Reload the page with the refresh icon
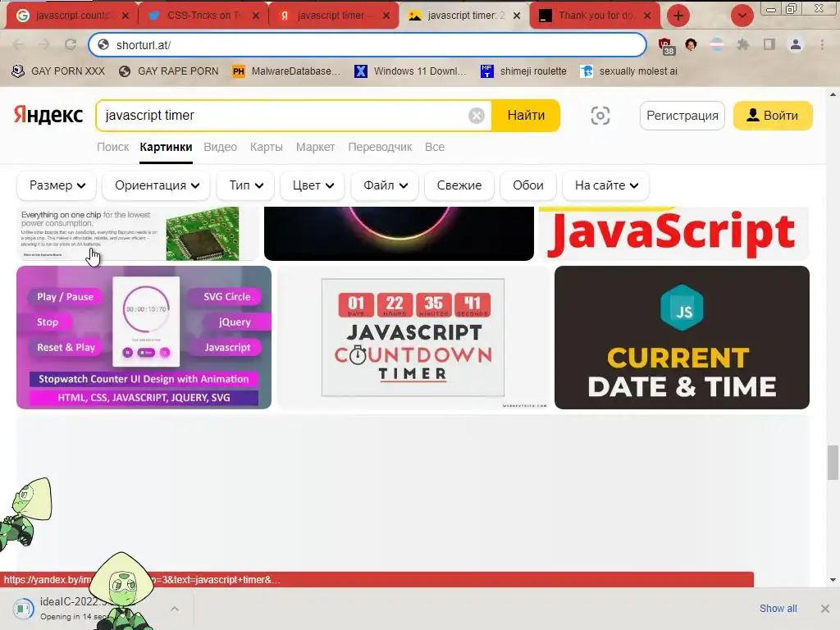This screenshot has width=840, height=630. (x=71, y=45)
